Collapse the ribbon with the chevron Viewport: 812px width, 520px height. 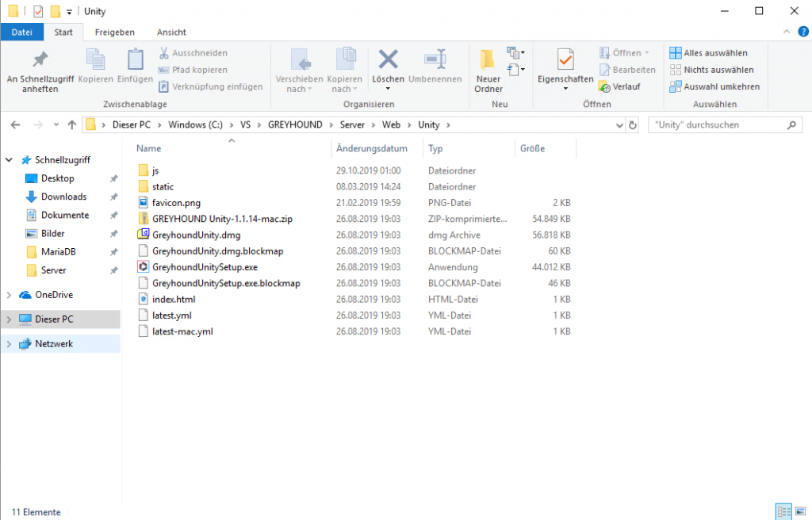click(x=787, y=32)
